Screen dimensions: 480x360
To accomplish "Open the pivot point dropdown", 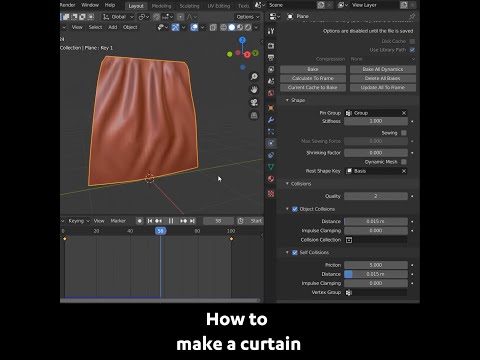I will (x=144, y=17).
